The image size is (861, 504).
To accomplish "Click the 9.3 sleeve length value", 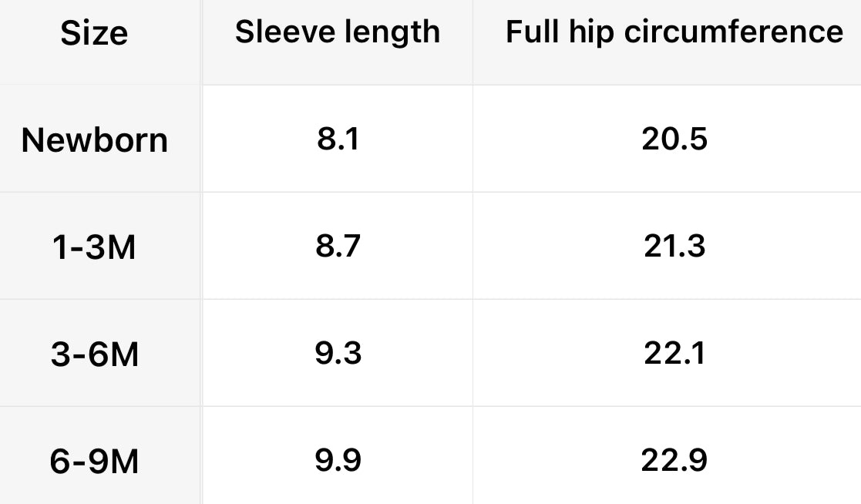I will point(338,354).
